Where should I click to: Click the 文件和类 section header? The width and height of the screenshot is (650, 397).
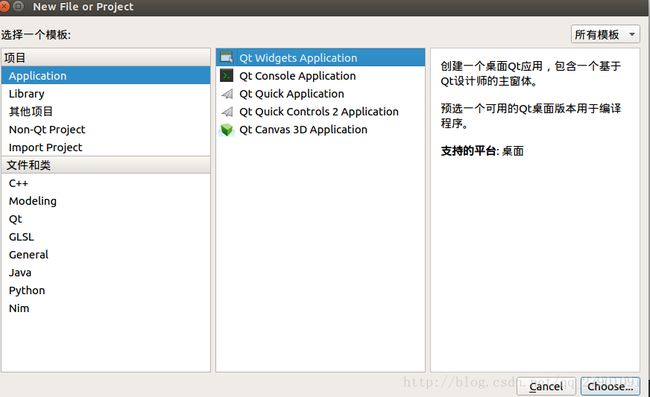(x=106, y=165)
